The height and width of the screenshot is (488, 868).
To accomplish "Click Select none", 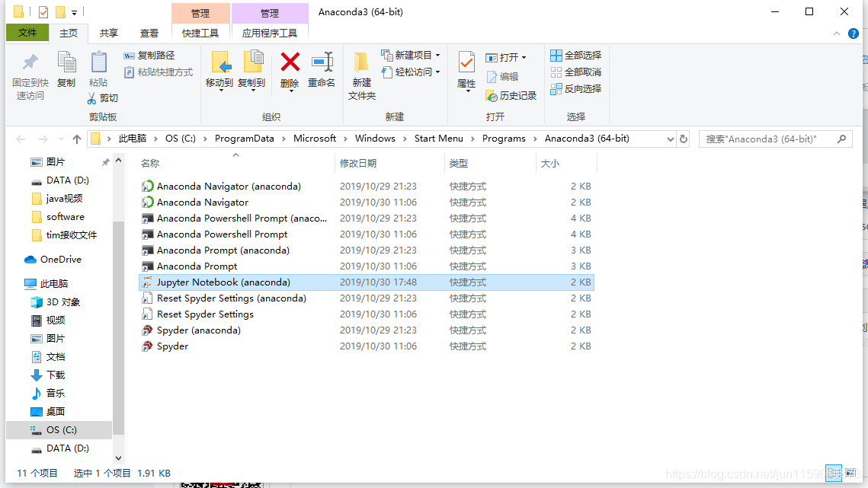I will 575,72.
